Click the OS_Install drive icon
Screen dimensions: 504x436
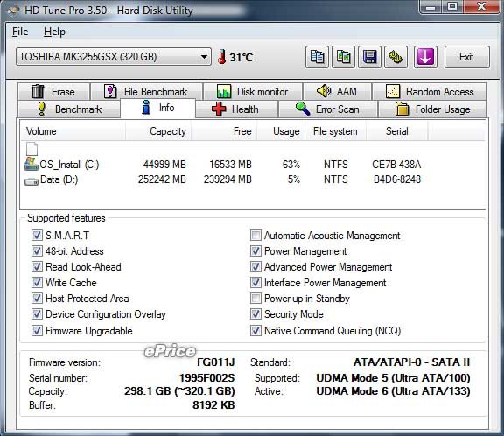coord(31,164)
